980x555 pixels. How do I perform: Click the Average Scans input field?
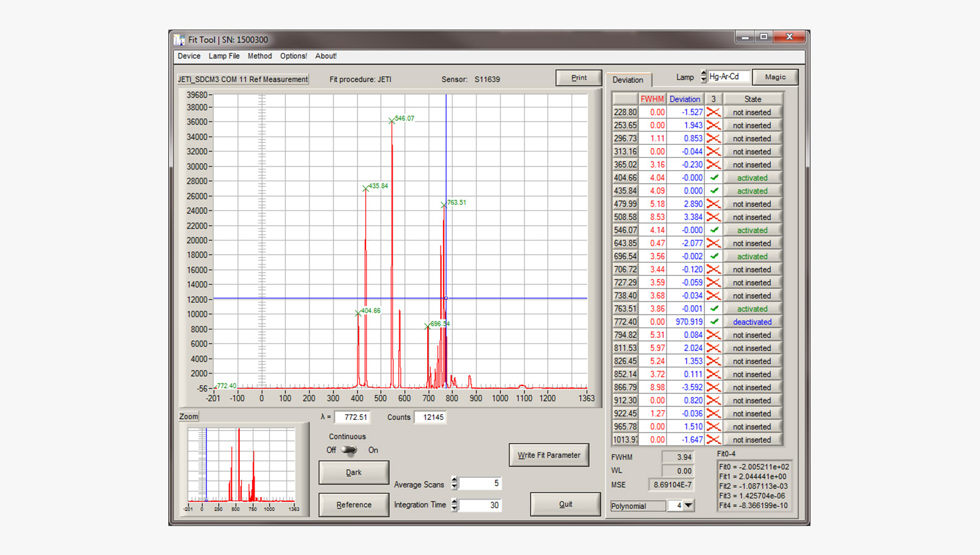pyautogui.click(x=480, y=483)
